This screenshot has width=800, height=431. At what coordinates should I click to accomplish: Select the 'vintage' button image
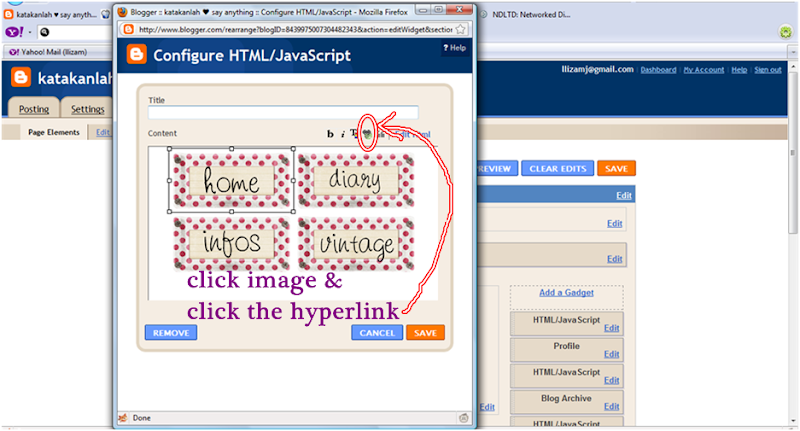pyautogui.click(x=356, y=243)
